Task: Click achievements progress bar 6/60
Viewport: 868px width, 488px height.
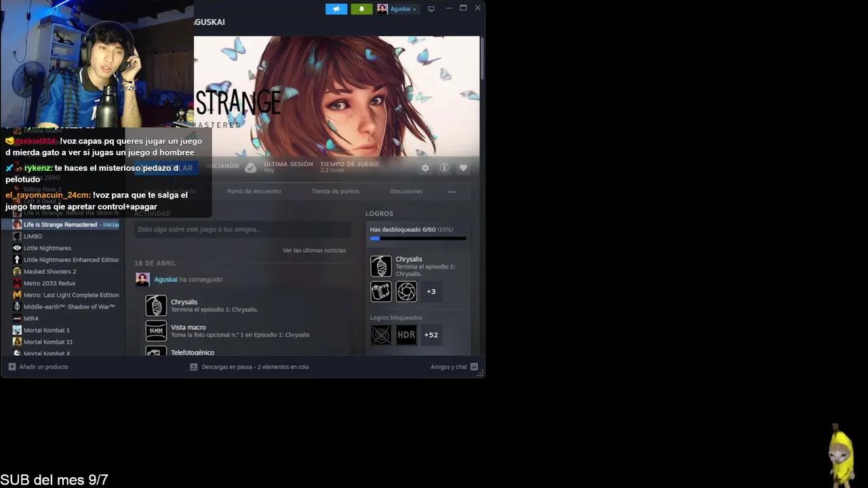Action: (418, 239)
